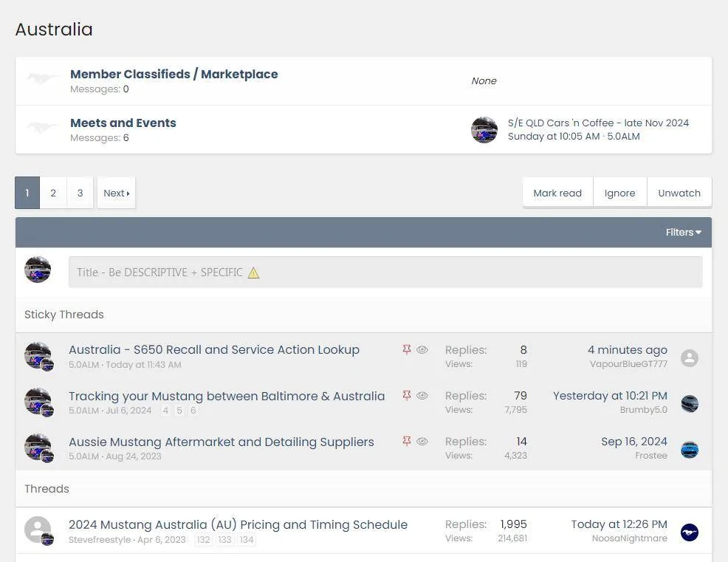Screen dimensions: 728x562
Task: Click Member Classifieds mustang forum icon
Action: (43, 78)
